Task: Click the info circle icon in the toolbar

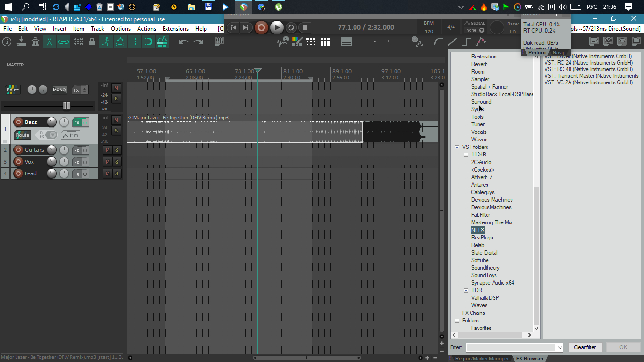Action: [x=7, y=42]
